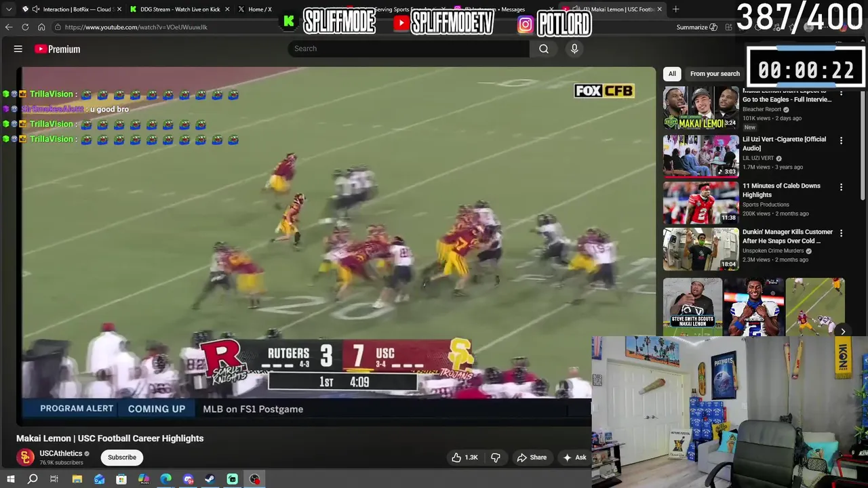Open Windows taskbar search
Viewport: 868px width, 488px height.
click(x=33, y=479)
